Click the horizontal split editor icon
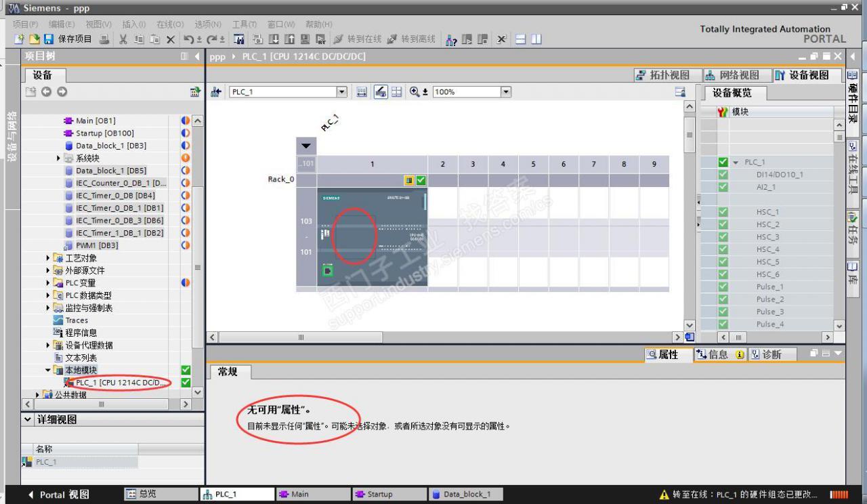 tap(521, 39)
